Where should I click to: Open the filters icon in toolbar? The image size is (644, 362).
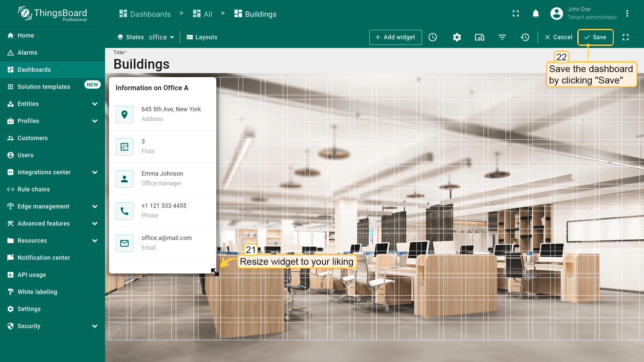click(502, 37)
